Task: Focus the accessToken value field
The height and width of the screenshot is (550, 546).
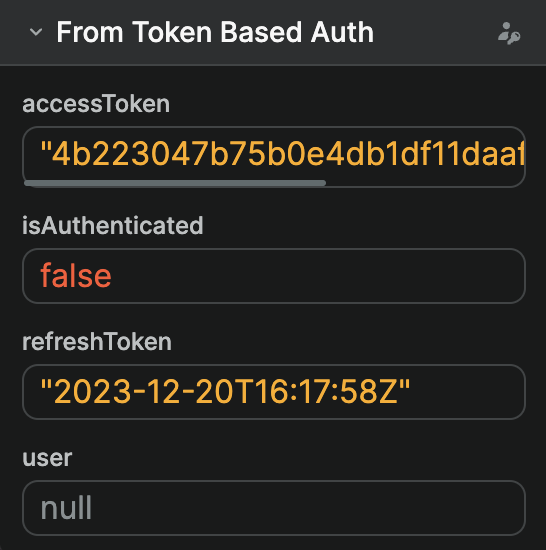Action: tap(274, 157)
